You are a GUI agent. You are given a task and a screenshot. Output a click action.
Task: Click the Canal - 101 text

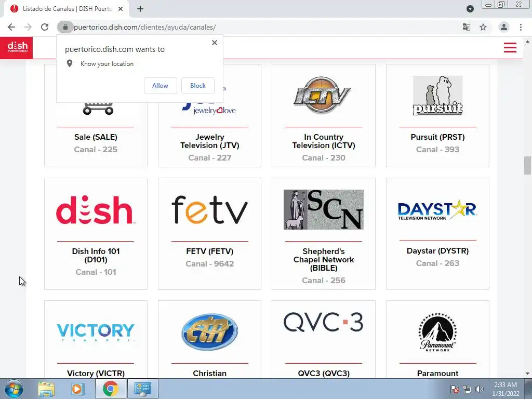click(96, 272)
